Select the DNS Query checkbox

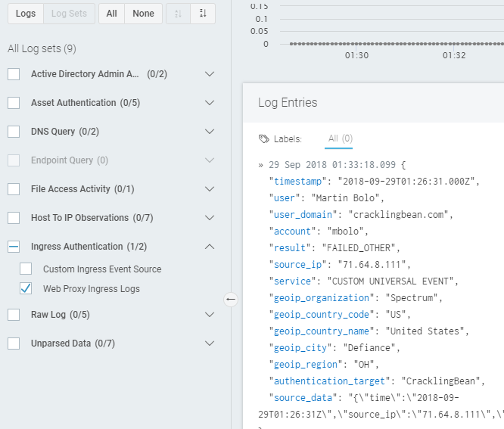[x=14, y=132]
